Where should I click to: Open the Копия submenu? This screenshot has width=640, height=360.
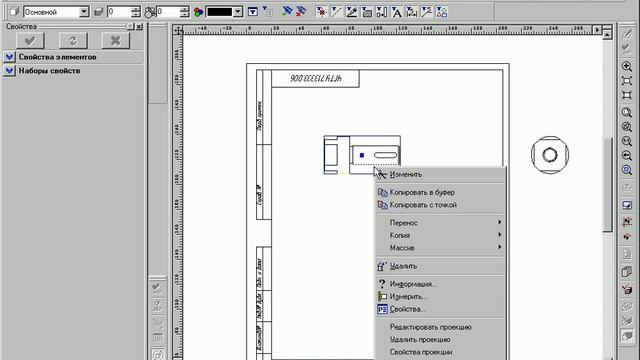(x=440, y=236)
